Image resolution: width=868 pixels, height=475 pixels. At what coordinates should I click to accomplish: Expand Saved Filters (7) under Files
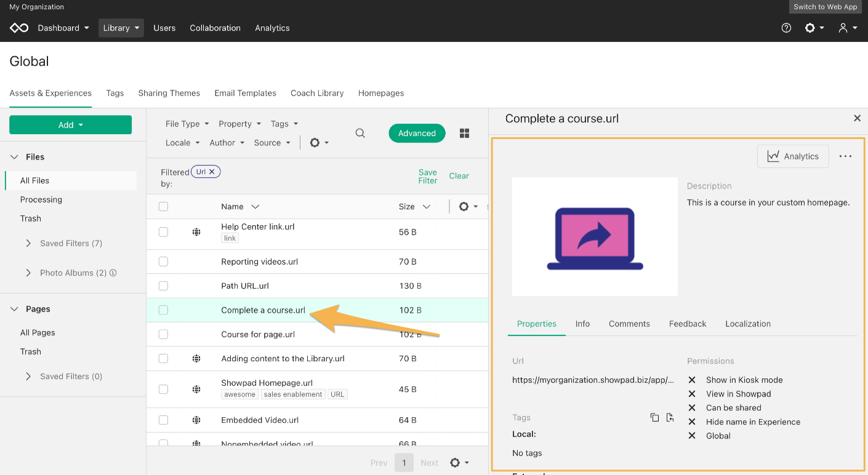click(x=28, y=243)
